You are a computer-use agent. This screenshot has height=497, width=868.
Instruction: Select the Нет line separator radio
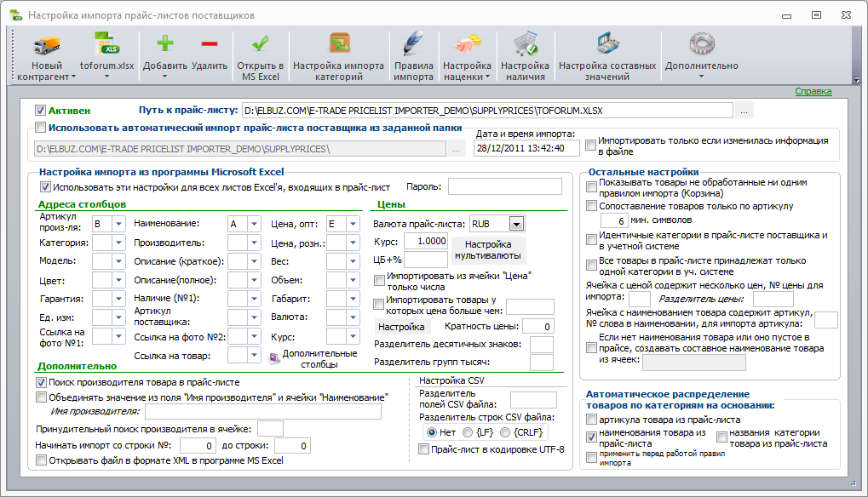click(x=432, y=432)
